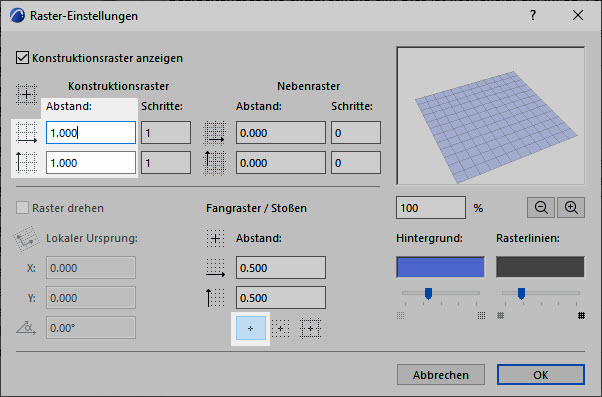Enable the Raster drehen checkbox
This screenshot has height=397, width=602.
click(x=22, y=208)
